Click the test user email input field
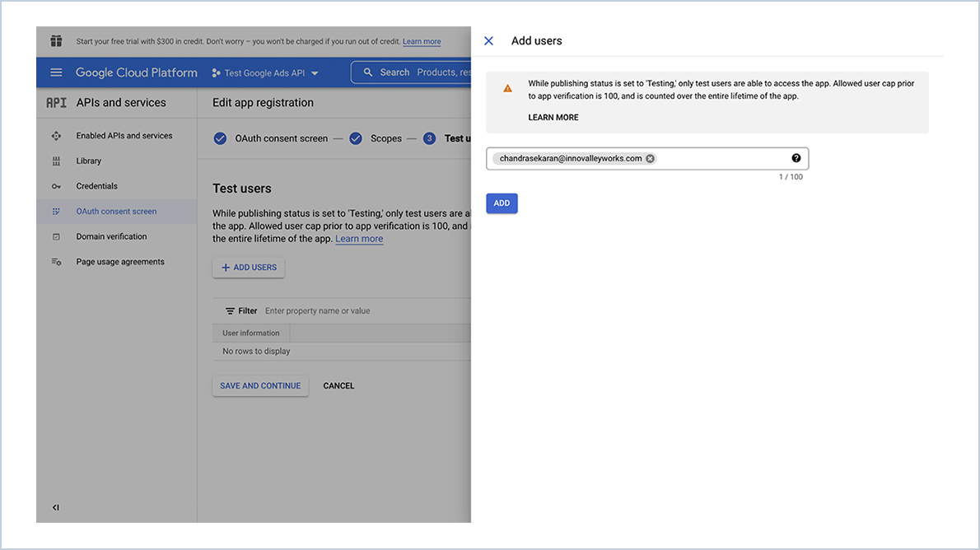Viewport: 980px width, 550px height. (x=725, y=157)
